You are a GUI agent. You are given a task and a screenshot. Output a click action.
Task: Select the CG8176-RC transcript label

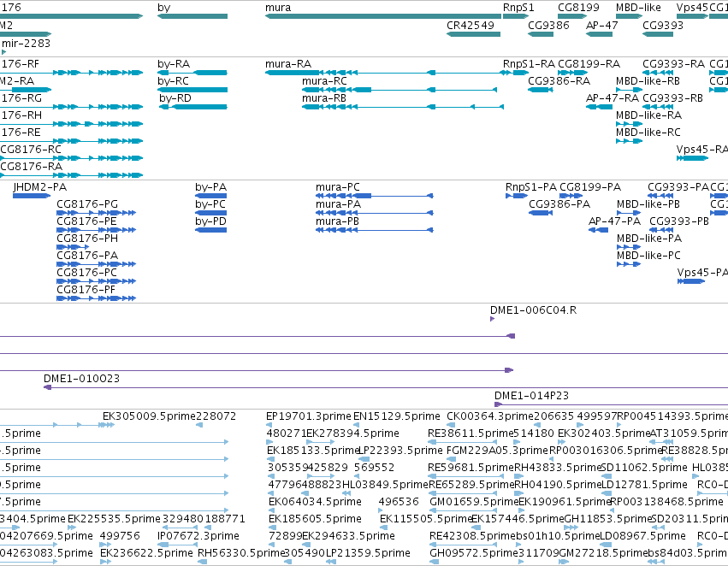point(31,150)
